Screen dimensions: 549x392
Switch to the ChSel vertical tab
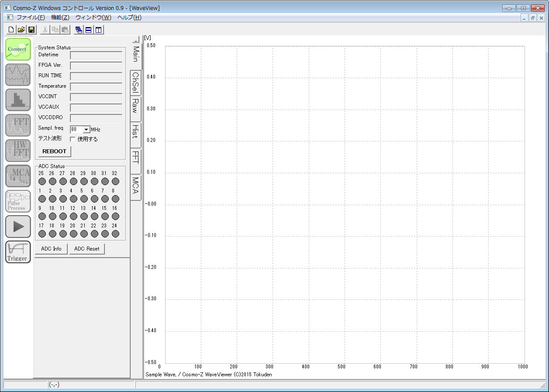pos(136,82)
